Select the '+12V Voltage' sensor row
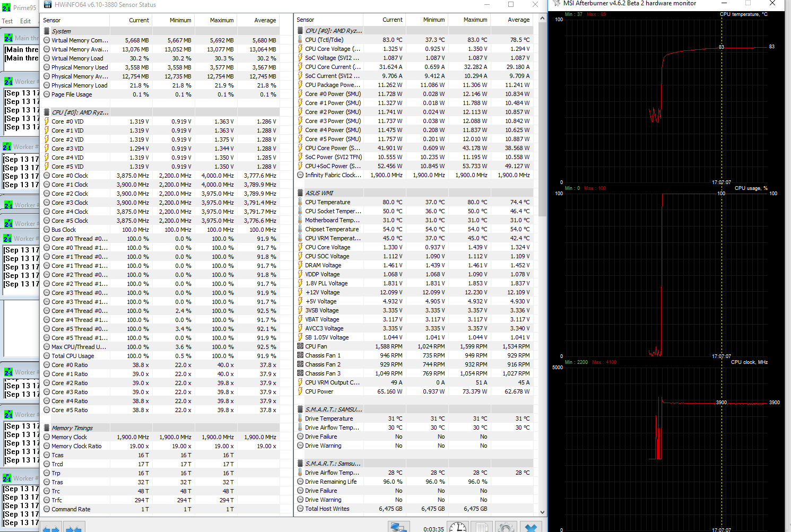This screenshot has height=532, width=791. coord(414,292)
